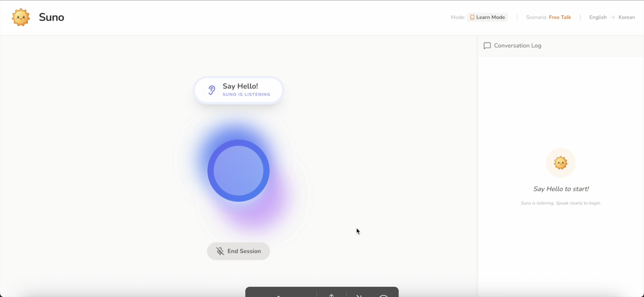Select the Korean target language
The image size is (644, 297).
coord(627,17)
